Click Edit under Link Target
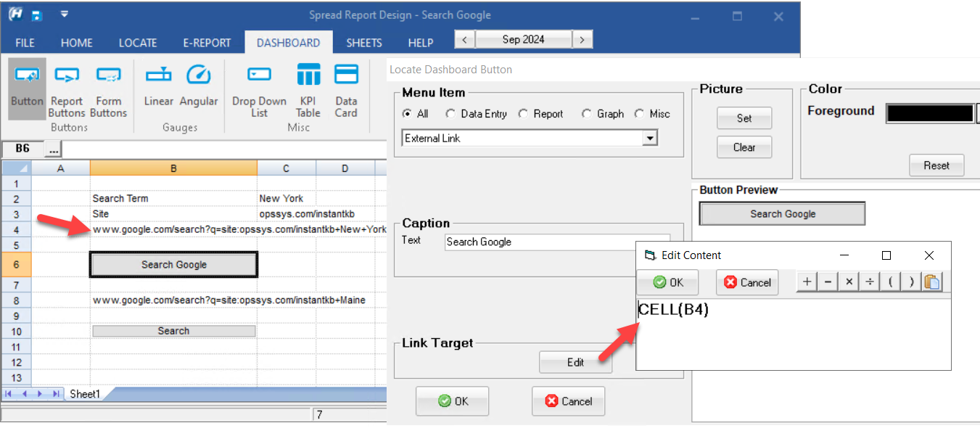This screenshot has height=431, width=980. [575, 362]
